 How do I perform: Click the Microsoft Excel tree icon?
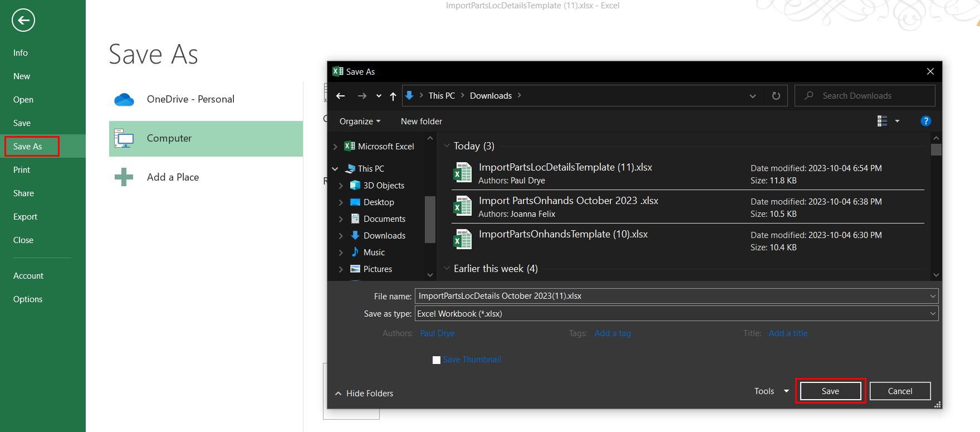[350, 146]
